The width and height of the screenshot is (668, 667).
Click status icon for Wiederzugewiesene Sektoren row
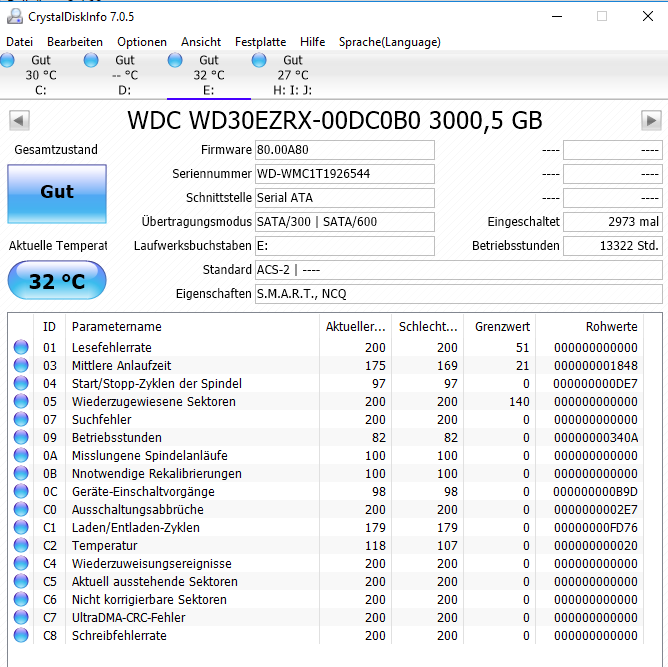pos(21,401)
